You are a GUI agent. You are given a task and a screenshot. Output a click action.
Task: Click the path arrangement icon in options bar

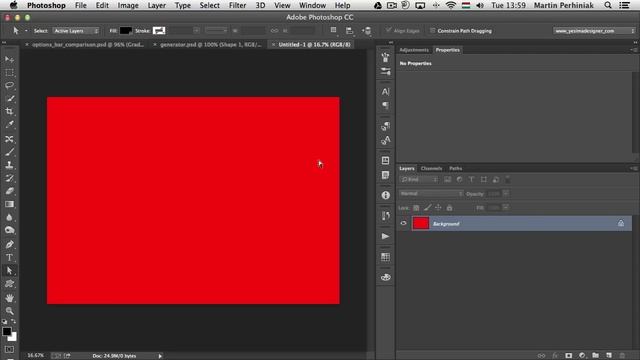click(367, 31)
